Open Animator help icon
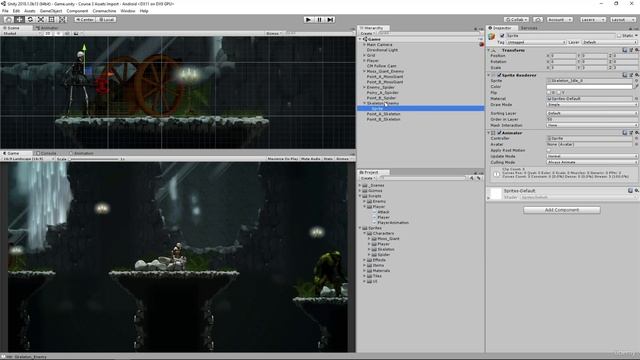640x360 pixels. pyautogui.click(x=624, y=133)
